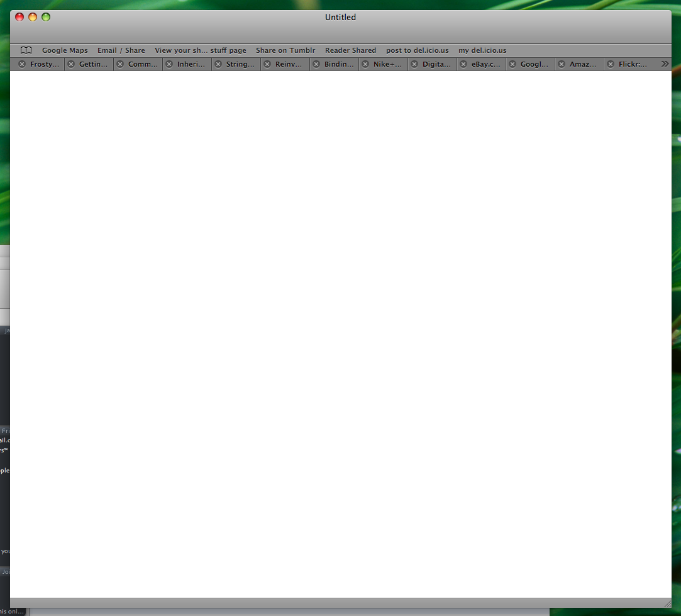Click post to del.icio.us bookmarklet

418,50
